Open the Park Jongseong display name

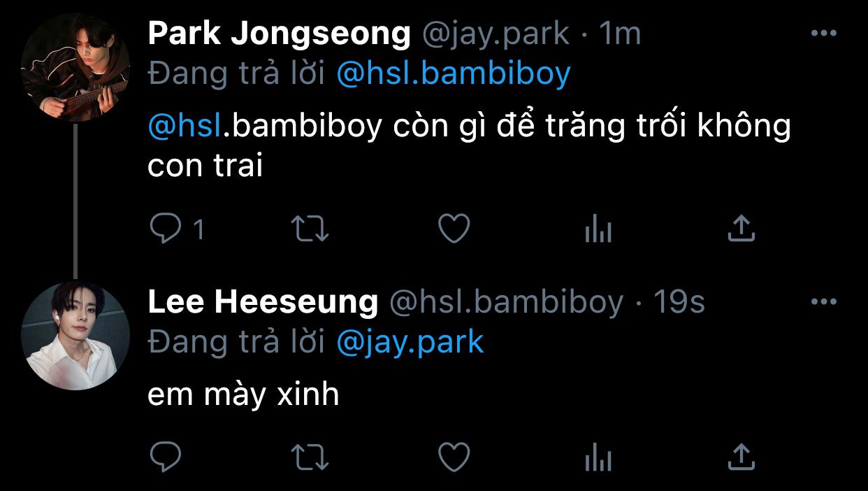pos(279,34)
